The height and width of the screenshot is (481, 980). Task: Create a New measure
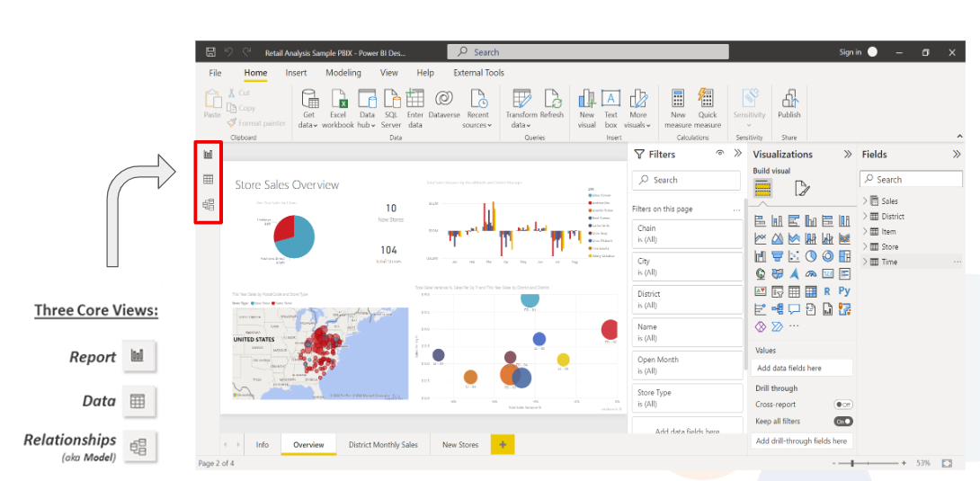678,109
